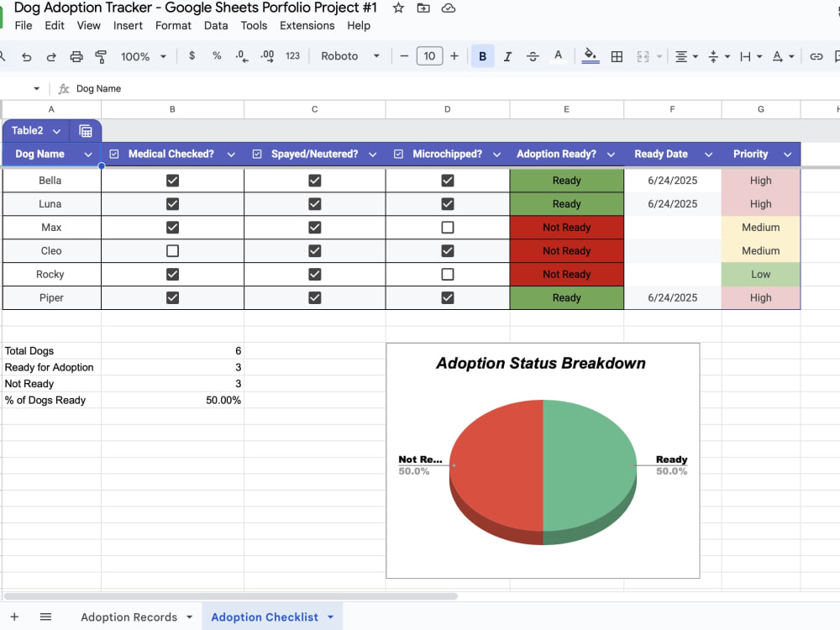
Task: Click the add sheet plus icon
Action: tap(14, 617)
